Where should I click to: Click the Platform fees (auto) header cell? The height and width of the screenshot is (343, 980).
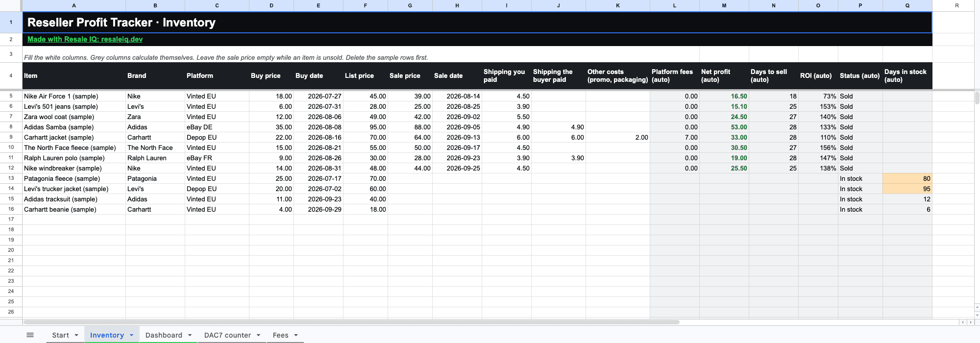[675, 76]
